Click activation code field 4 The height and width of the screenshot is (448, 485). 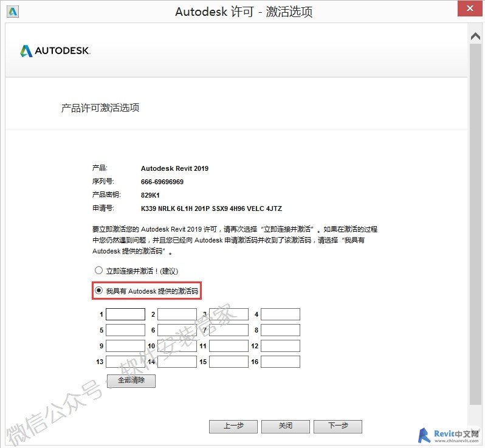pyautogui.click(x=280, y=314)
